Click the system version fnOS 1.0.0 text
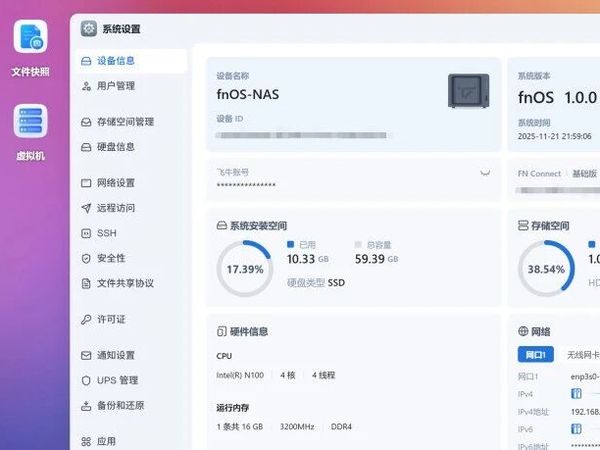This screenshot has width=600, height=450. click(x=558, y=98)
